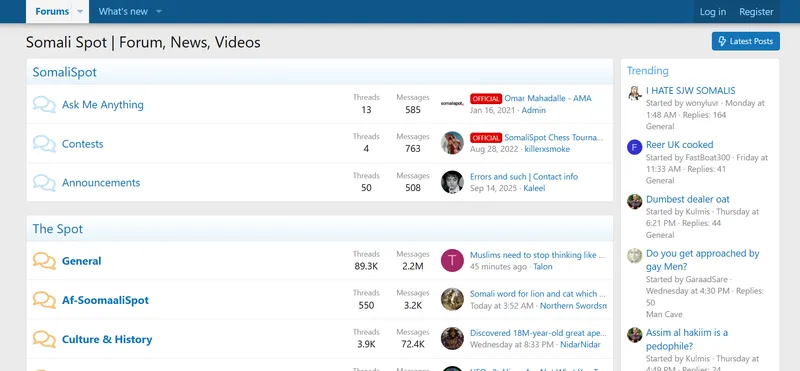The width and height of the screenshot is (800, 371).
Task: Click the Announcements forum chat icon
Action: (x=44, y=183)
